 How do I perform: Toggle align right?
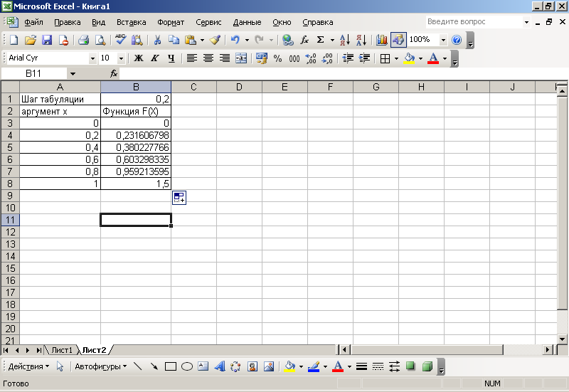[x=225, y=58]
